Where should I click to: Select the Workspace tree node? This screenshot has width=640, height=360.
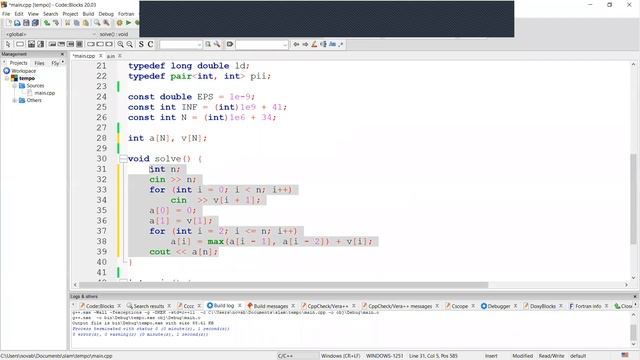pyautogui.click(x=23, y=71)
